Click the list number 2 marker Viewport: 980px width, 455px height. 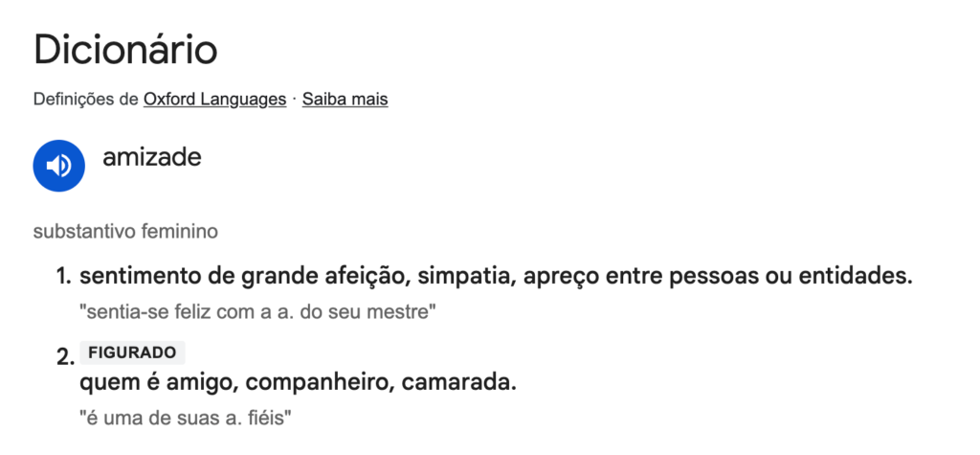[64, 357]
